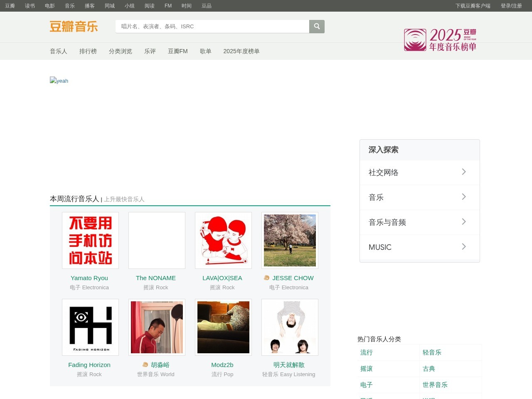Click Modz2b artist name
This screenshot has width=532, height=399.
tap(222, 365)
